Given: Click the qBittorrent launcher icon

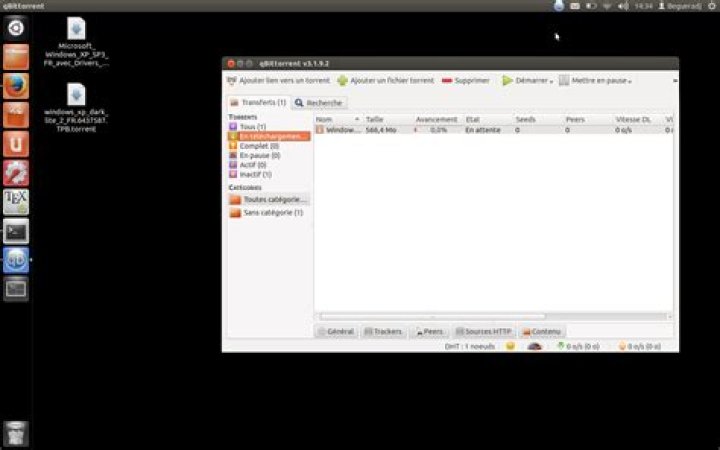Looking at the screenshot, I should click(16, 260).
